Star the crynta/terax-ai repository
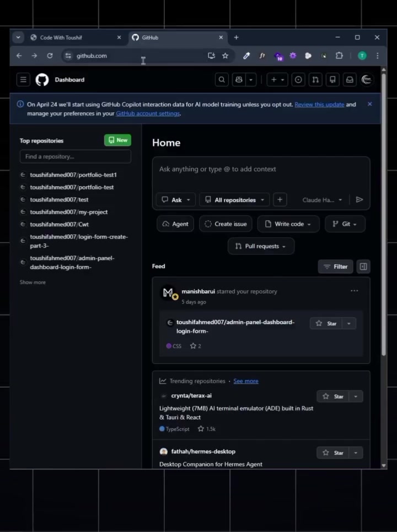397x532 pixels. point(333,397)
